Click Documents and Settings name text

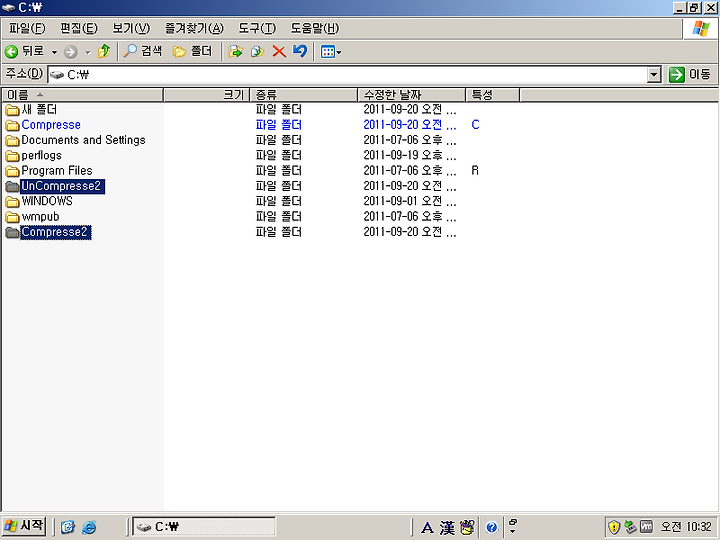tap(83, 140)
